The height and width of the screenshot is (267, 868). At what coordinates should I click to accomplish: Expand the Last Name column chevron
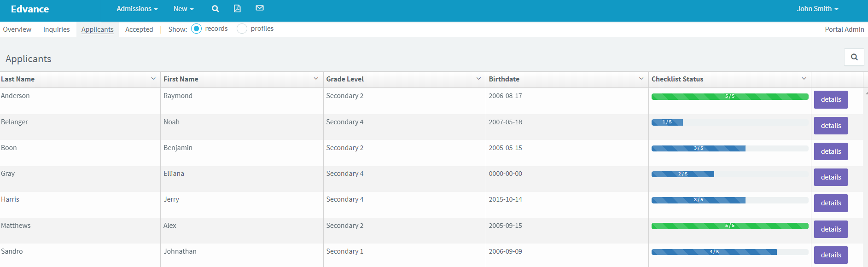[153, 79]
